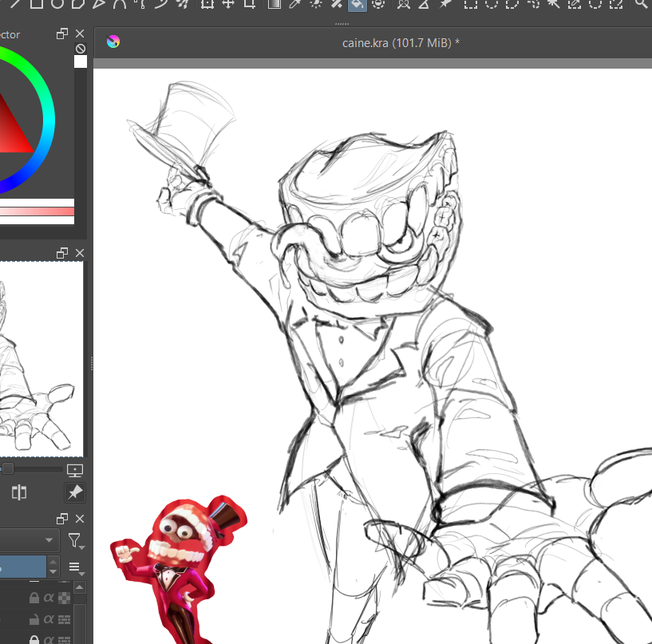This screenshot has height=644, width=652.
Task: Select the Bezier Curve tool
Action: tap(120, 3)
